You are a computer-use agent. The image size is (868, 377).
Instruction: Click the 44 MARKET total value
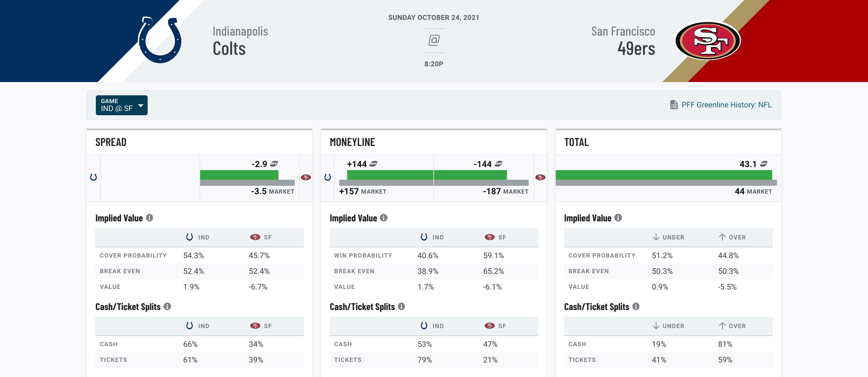click(753, 192)
